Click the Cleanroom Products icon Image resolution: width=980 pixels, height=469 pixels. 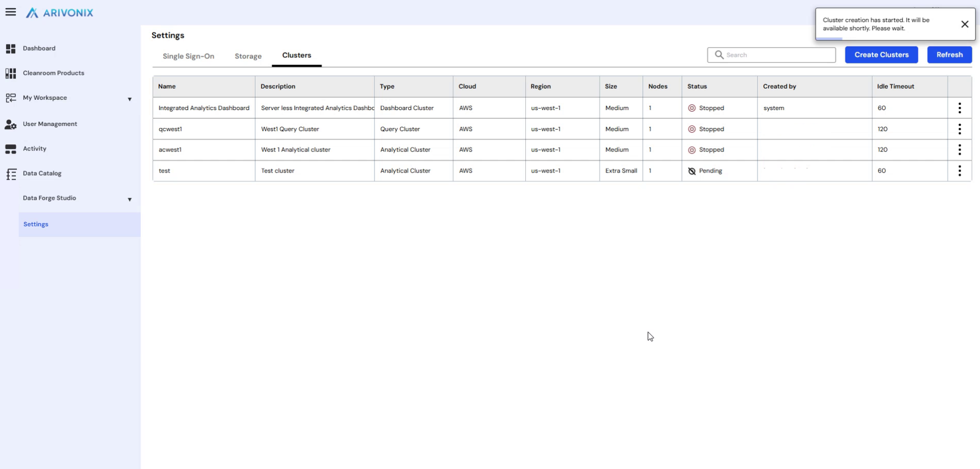click(11, 73)
